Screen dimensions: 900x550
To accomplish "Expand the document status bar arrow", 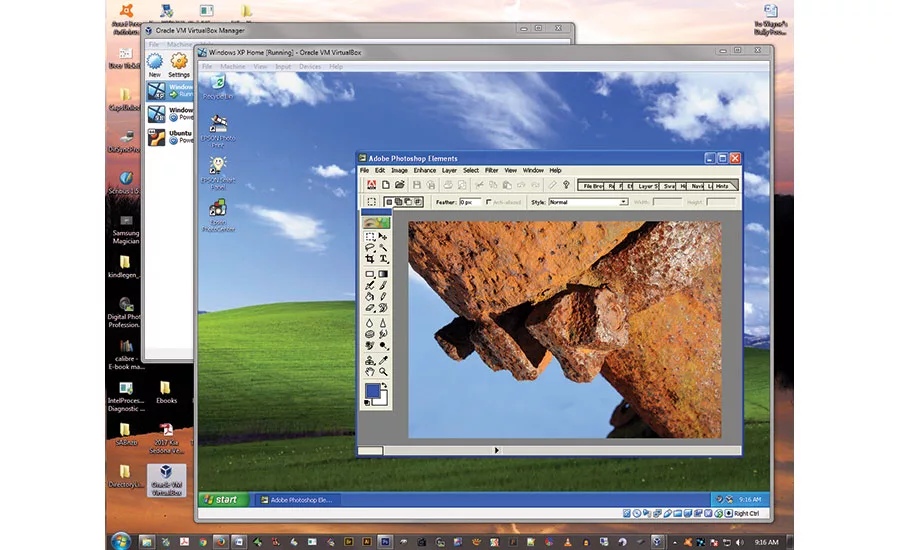I will tap(497, 451).
